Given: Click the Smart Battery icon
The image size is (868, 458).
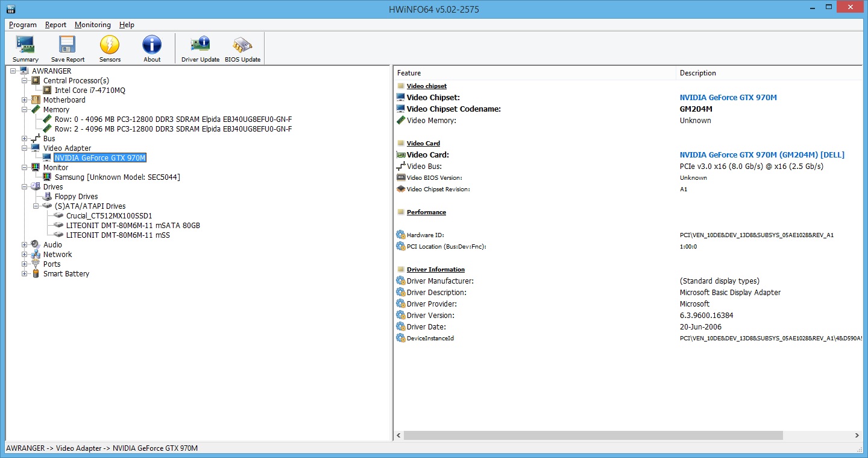Looking at the screenshot, I should [x=36, y=274].
